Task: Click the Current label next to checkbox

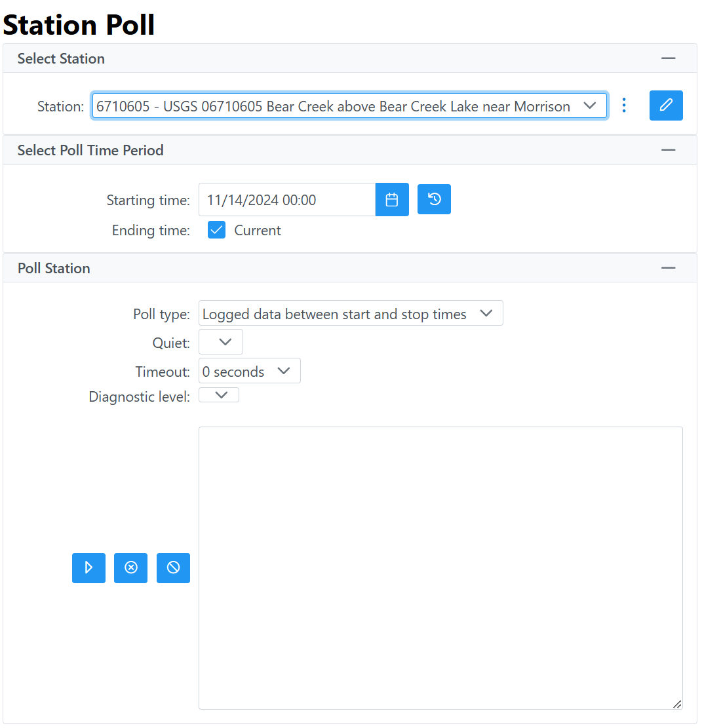Action: coord(257,230)
